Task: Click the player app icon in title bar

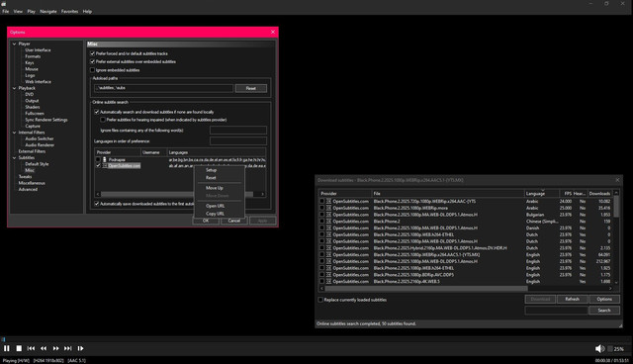Action: [4, 3]
